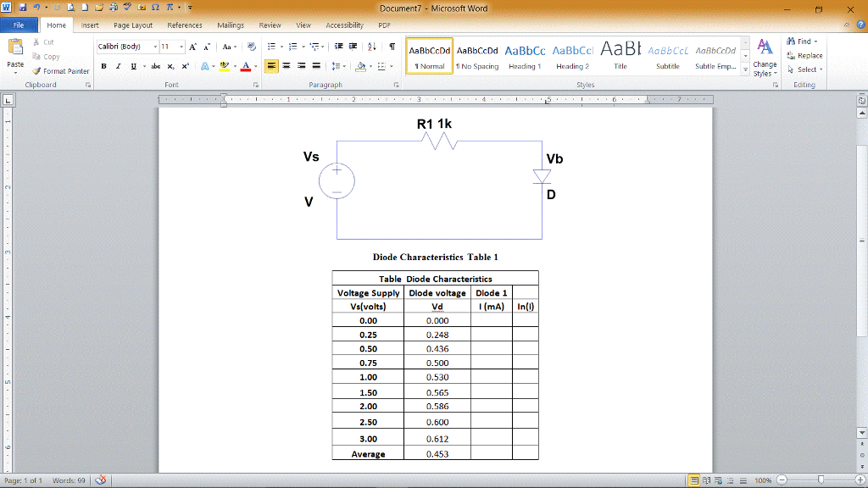
Task: Apply strikethrough formatting
Action: 153,64
